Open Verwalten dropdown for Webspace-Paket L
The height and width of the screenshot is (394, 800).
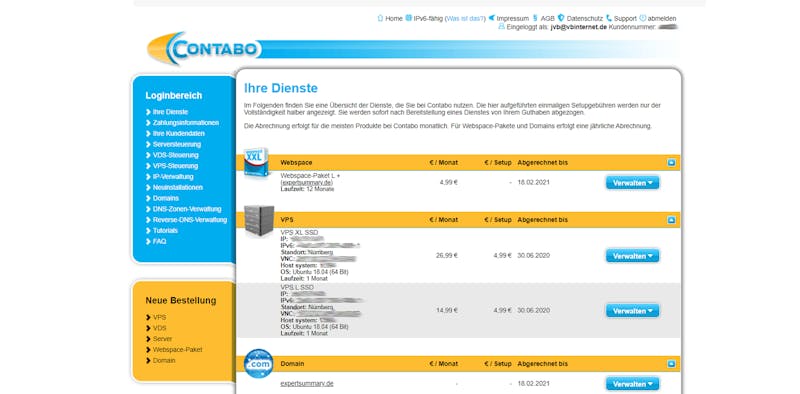pos(633,183)
